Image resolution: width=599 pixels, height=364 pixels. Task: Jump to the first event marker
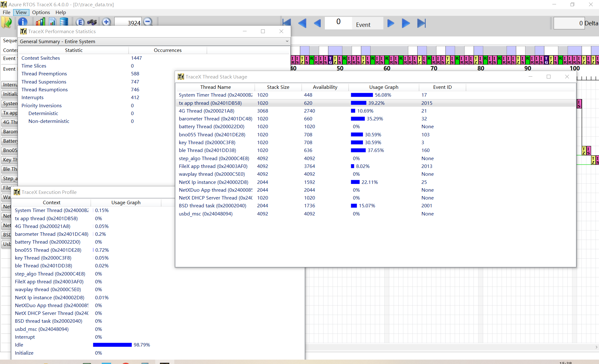287,22
